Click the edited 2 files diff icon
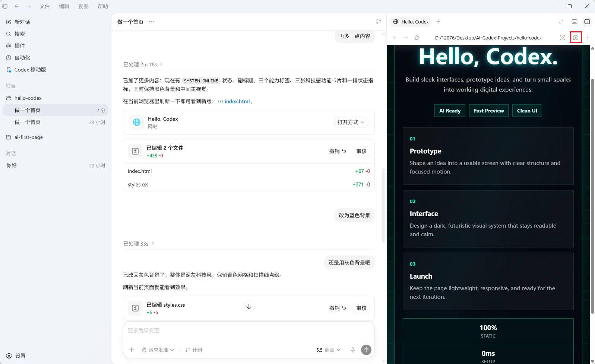This screenshot has width=595, height=364. coord(135,151)
